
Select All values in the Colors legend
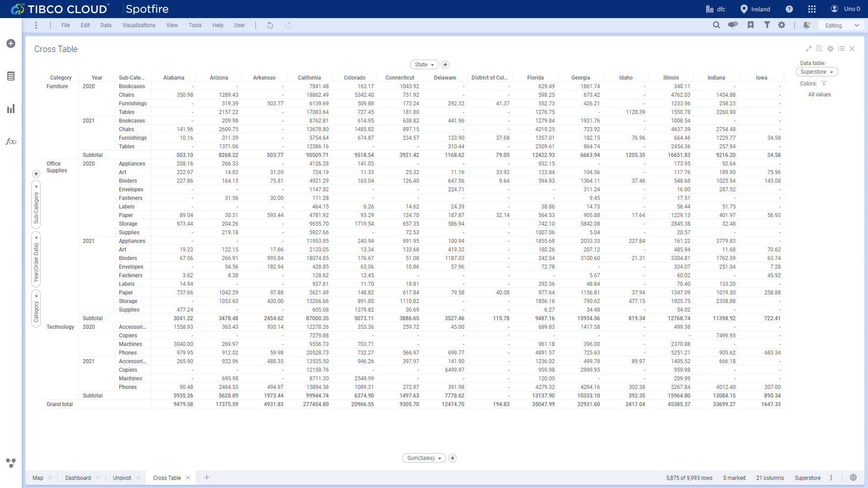coord(819,94)
